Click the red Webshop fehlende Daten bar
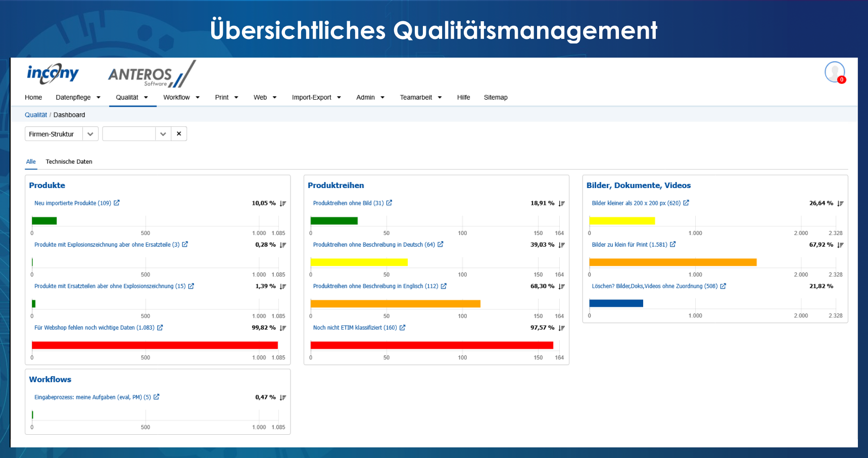 155,345
